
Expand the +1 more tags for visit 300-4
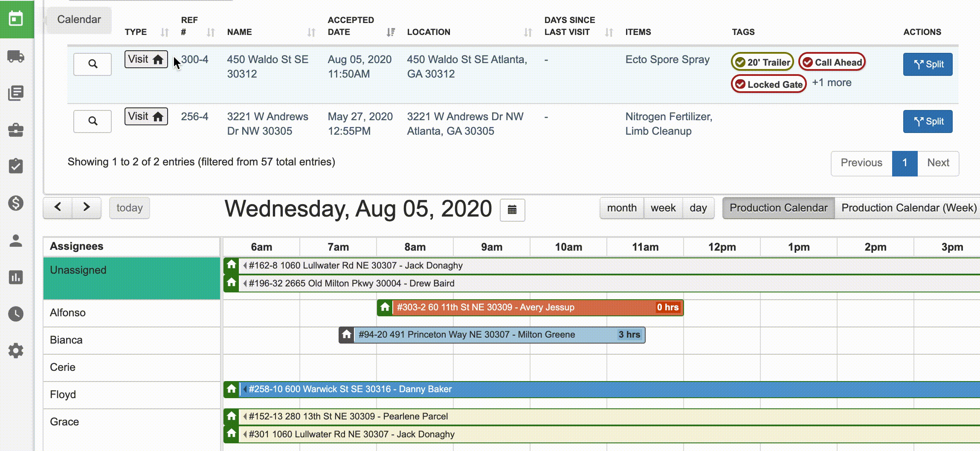[x=831, y=83]
